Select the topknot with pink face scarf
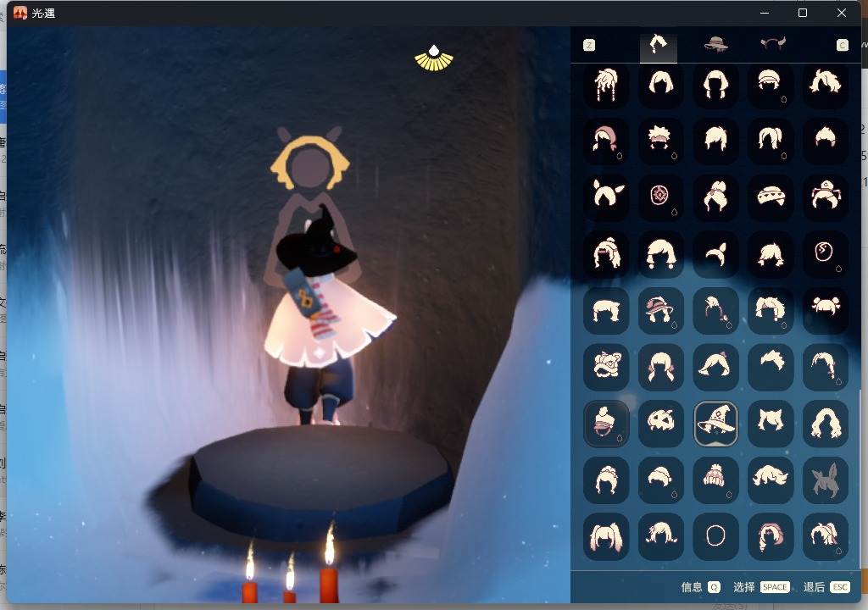The height and width of the screenshot is (610, 868). click(606, 423)
